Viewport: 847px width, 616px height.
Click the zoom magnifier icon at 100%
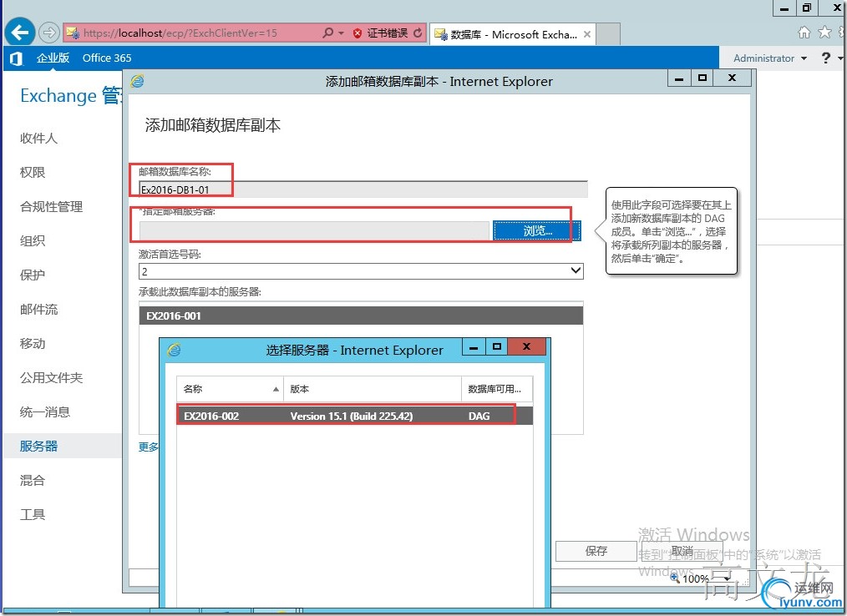tap(675, 578)
